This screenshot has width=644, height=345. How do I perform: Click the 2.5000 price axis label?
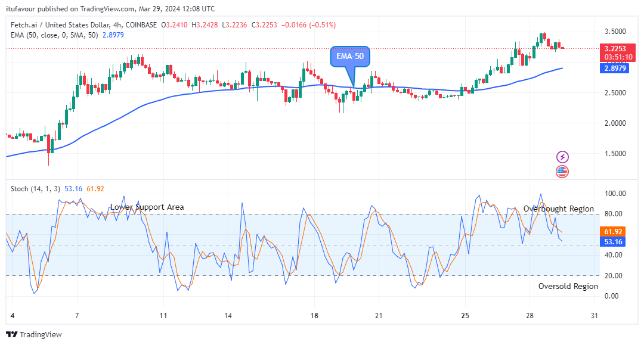(615, 93)
